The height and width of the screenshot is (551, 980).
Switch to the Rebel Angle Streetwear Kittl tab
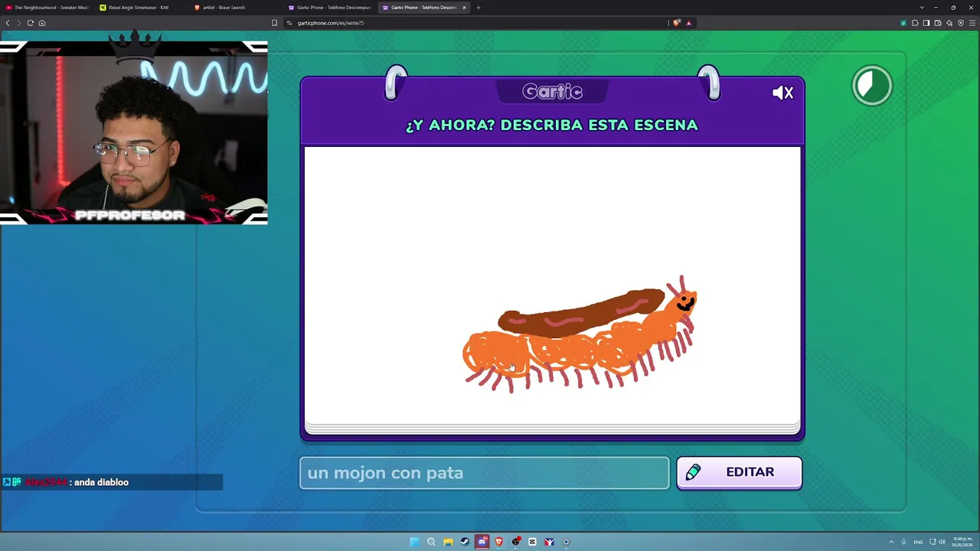tap(142, 8)
